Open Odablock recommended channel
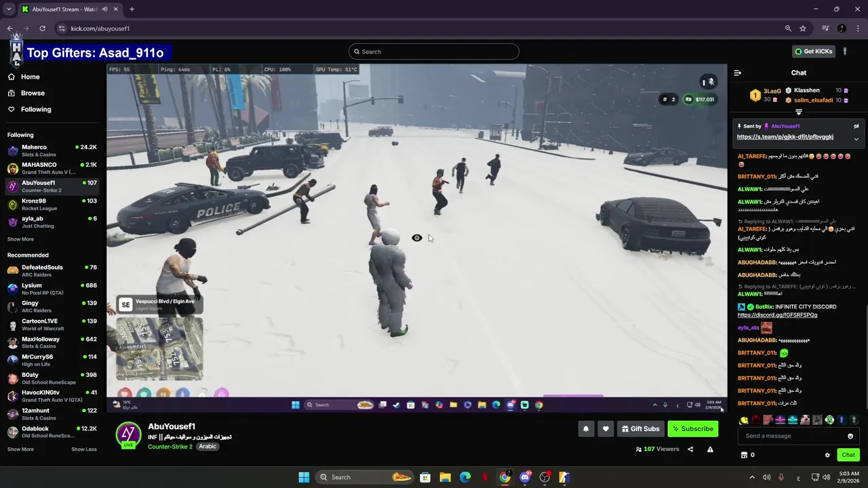The image size is (868, 488). coord(52,432)
